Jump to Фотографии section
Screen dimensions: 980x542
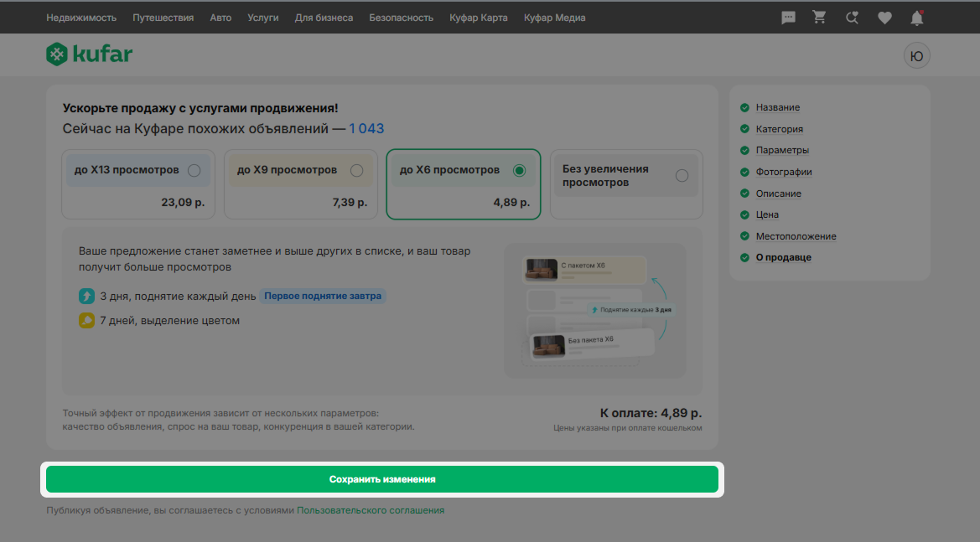784,172
